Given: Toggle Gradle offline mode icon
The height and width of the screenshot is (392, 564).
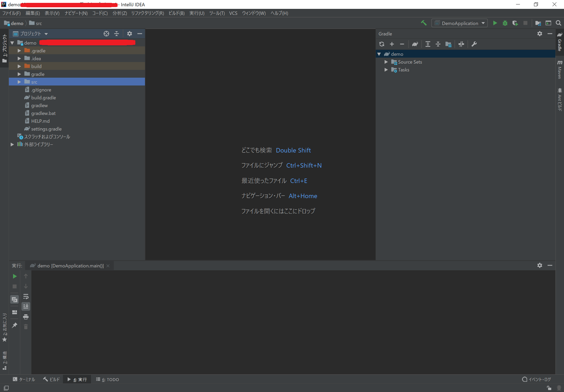Looking at the screenshot, I should pyautogui.click(x=461, y=44).
